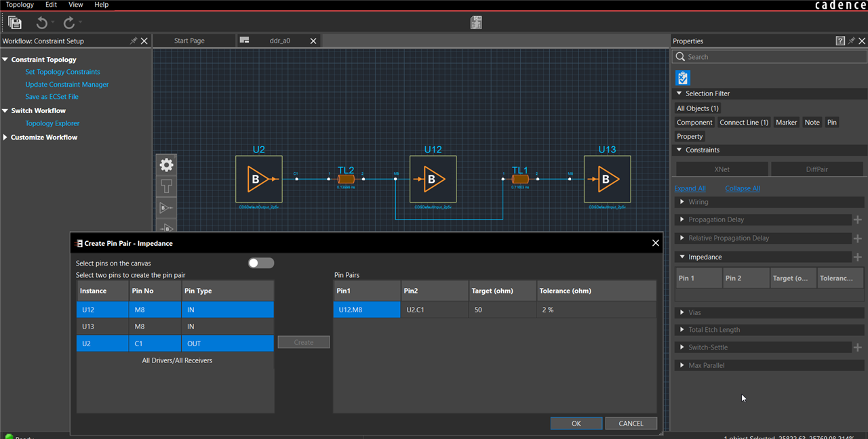Click the blue clipboard icon in Properties
The height and width of the screenshot is (439, 868).
[x=683, y=77]
